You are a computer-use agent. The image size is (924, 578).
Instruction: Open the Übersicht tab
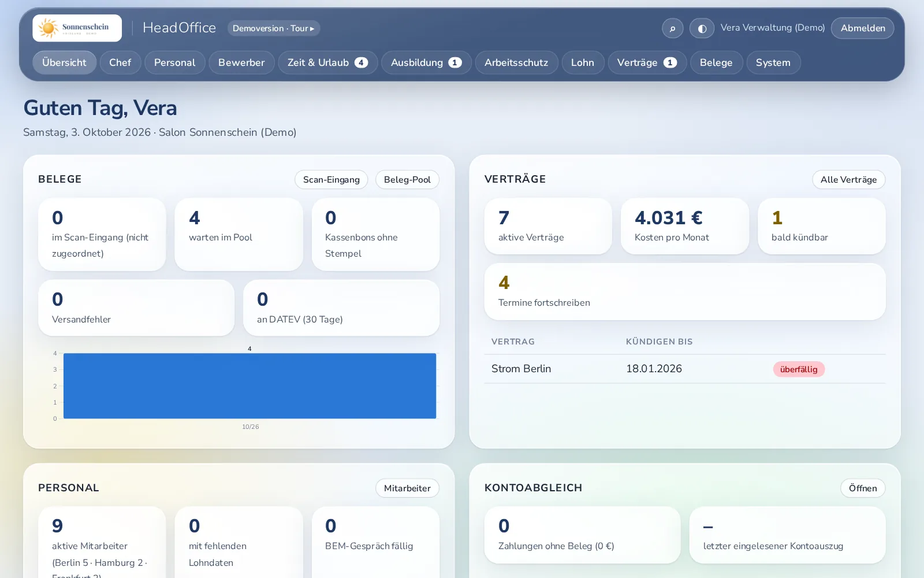[x=64, y=62]
